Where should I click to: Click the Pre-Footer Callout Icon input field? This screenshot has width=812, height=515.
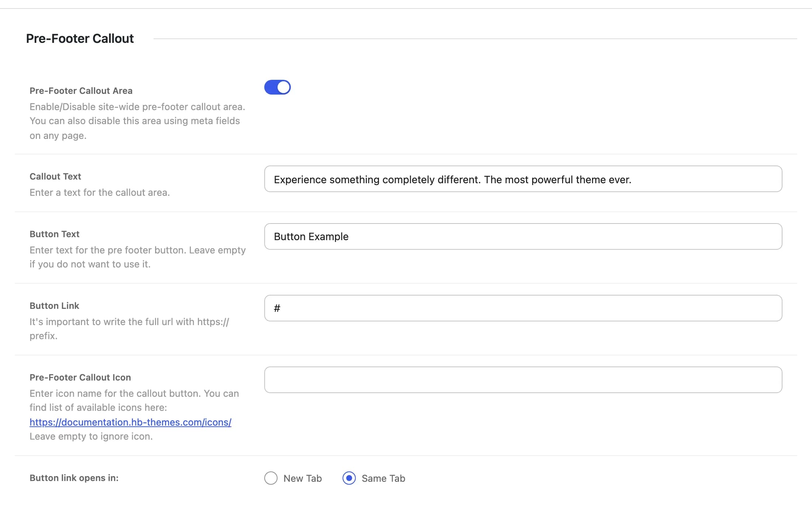click(523, 380)
